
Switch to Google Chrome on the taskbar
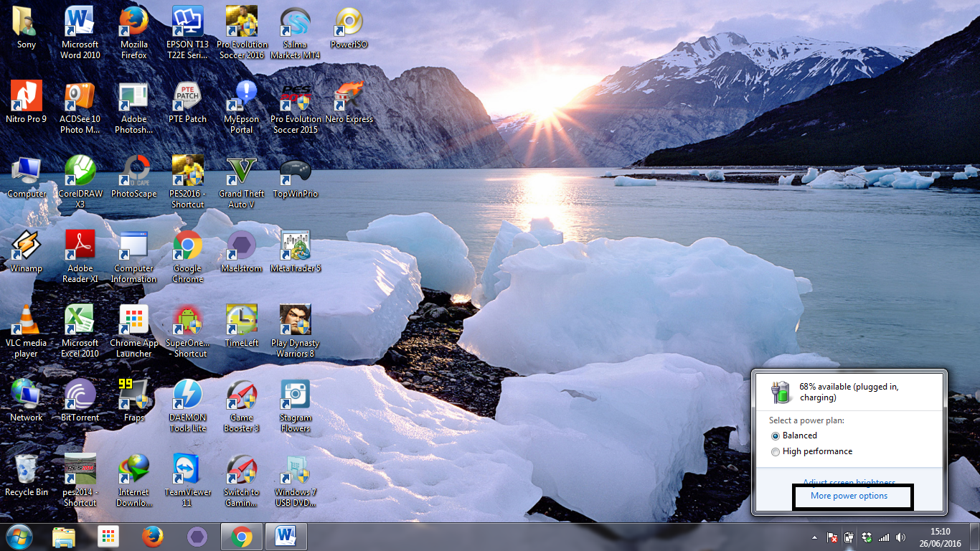[242, 537]
